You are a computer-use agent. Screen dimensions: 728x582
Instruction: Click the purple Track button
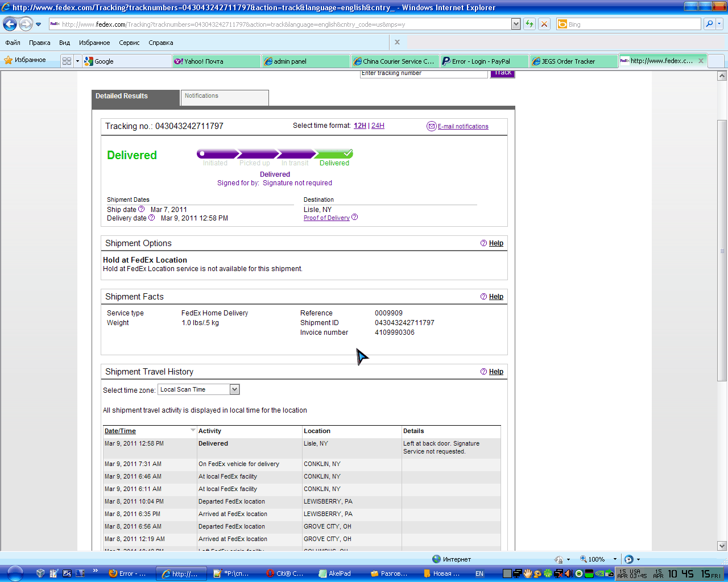point(503,73)
